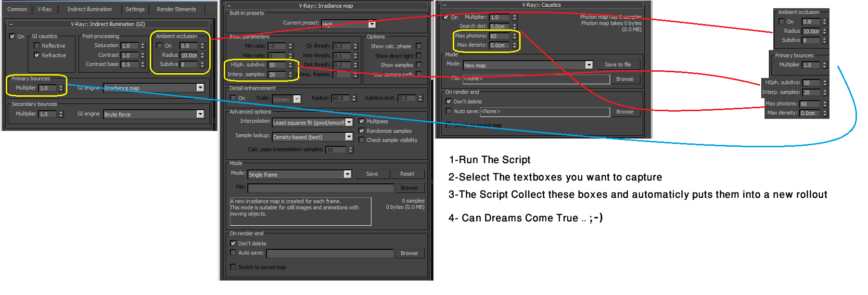Click the Search dist spinner arrows

[515, 26]
